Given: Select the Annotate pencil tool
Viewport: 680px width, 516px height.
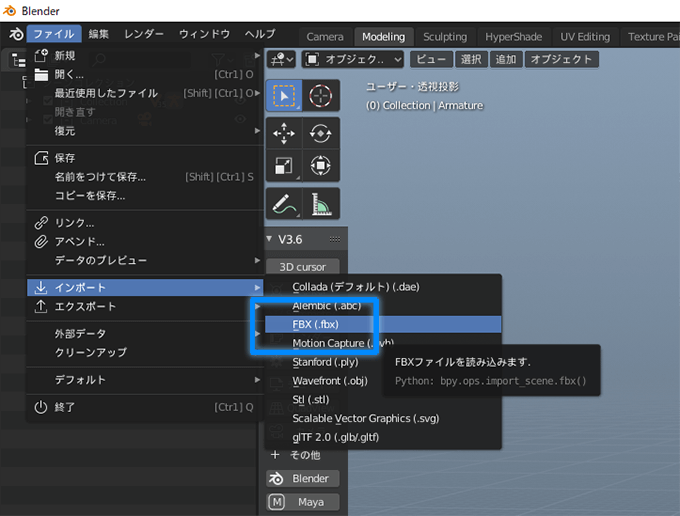Looking at the screenshot, I should pyautogui.click(x=284, y=203).
